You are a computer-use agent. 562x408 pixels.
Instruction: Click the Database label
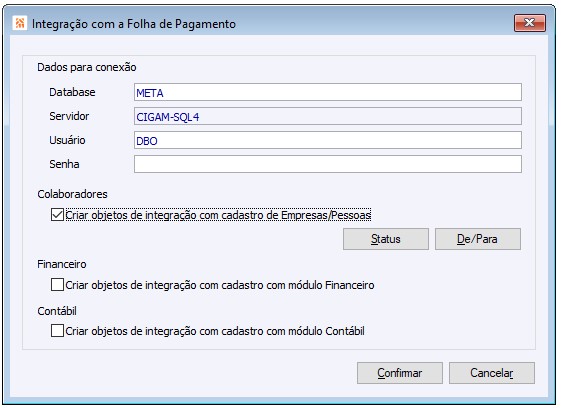pyautogui.click(x=72, y=92)
